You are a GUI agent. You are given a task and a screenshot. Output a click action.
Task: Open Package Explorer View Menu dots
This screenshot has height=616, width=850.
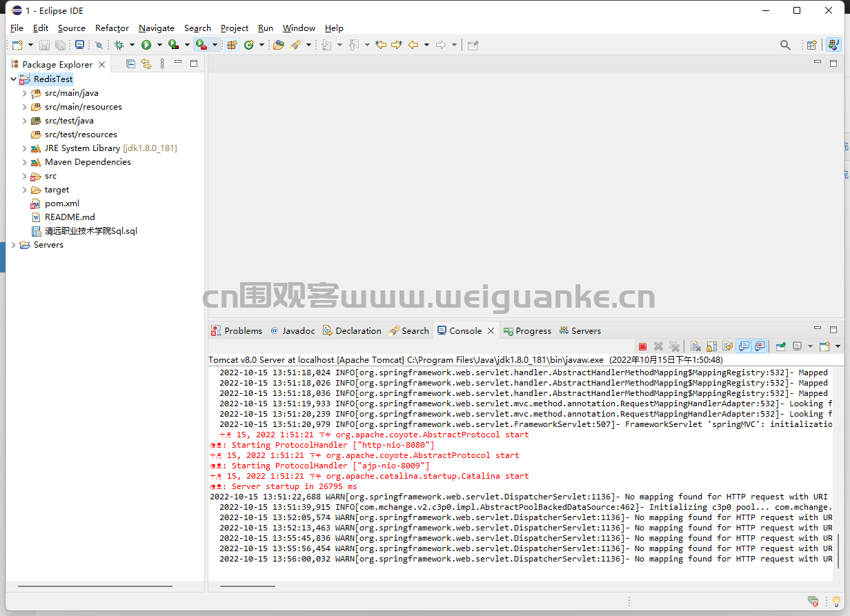(162, 63)
